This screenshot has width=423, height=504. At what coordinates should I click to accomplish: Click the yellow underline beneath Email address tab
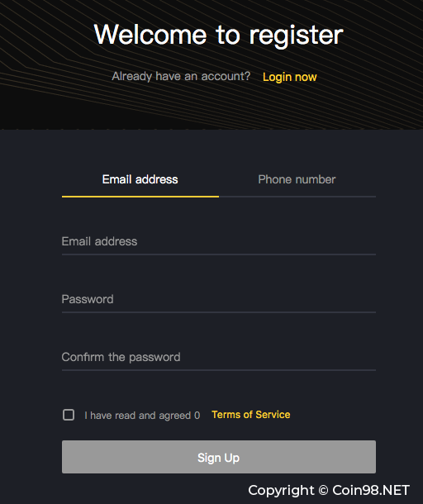click(x=140, y=197)
